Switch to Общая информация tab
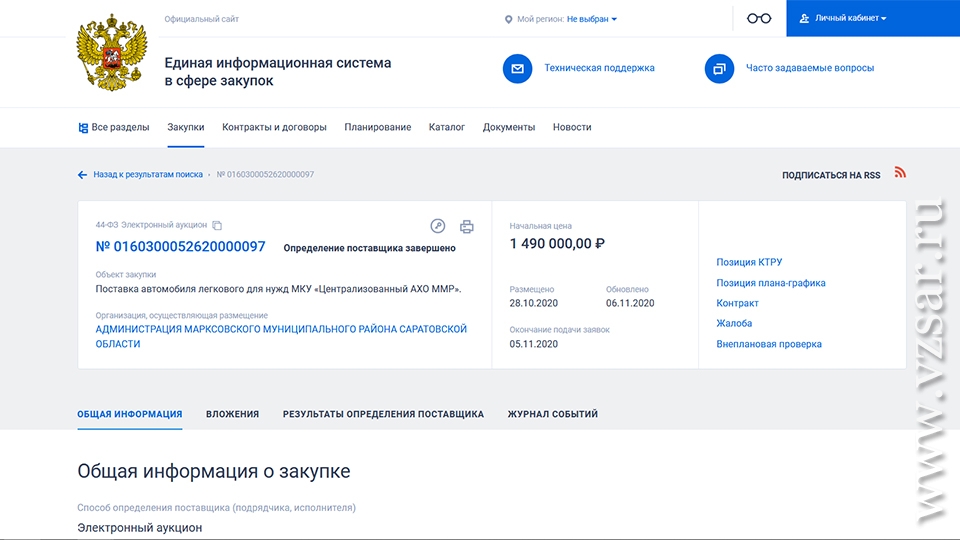 [x=130, y=414]
